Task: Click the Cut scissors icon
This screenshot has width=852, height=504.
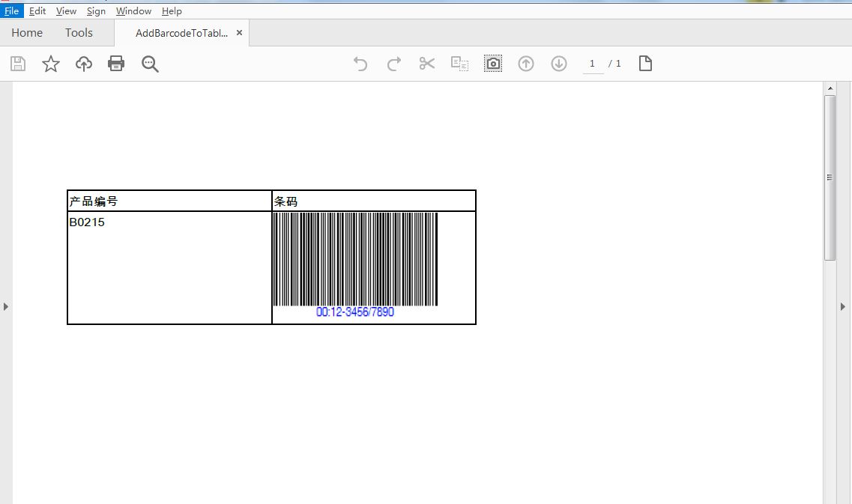Action: tap(427, 64)
